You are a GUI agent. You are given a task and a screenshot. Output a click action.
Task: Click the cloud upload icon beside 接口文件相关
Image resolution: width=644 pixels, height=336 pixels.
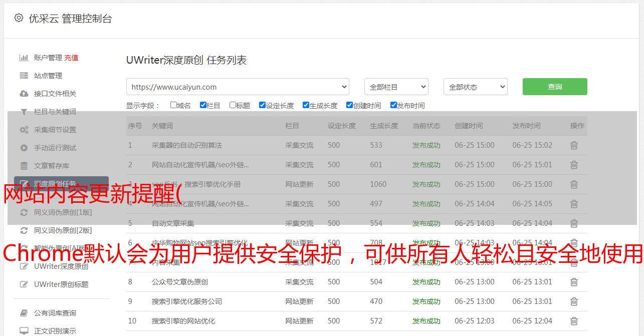[24, 94]
